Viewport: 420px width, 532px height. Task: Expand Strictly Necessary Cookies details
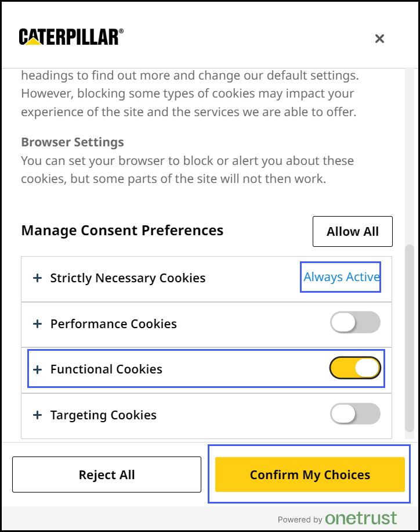tap(38, 278)
